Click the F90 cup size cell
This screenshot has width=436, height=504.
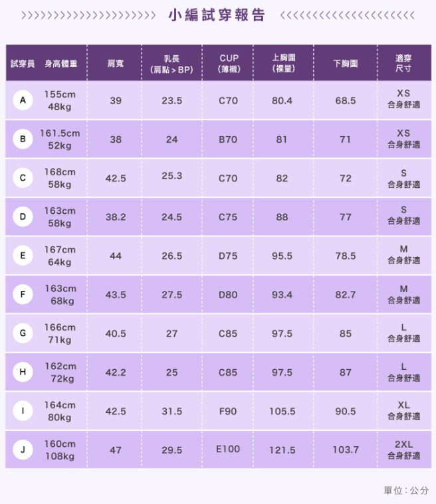pos(228,411)
